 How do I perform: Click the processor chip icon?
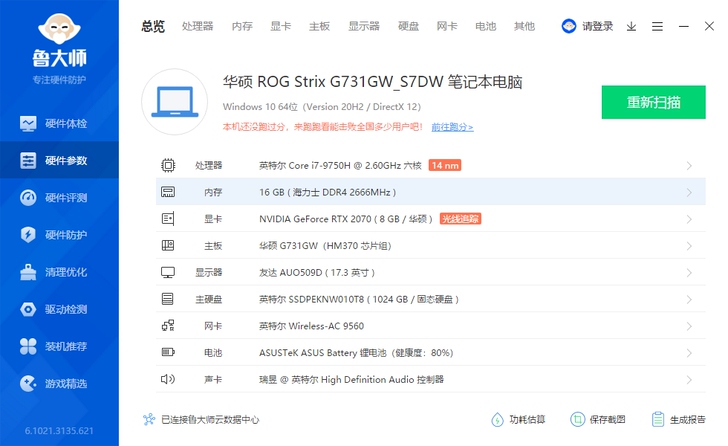point(168,165)
